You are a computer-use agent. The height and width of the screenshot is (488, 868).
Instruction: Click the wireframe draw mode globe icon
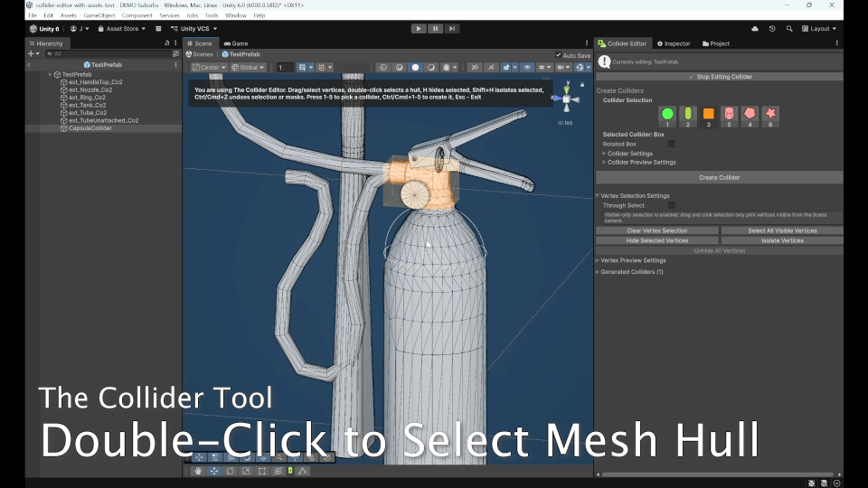[383, 68]
